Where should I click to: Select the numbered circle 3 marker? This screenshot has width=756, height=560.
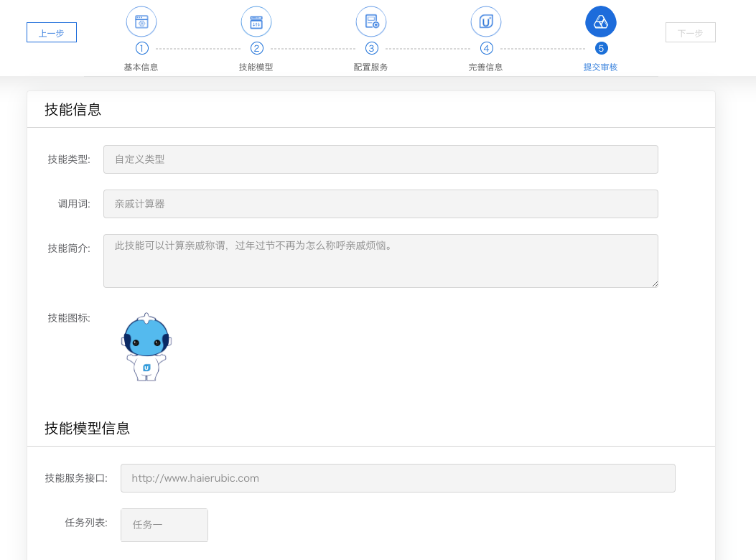(371, 48)
